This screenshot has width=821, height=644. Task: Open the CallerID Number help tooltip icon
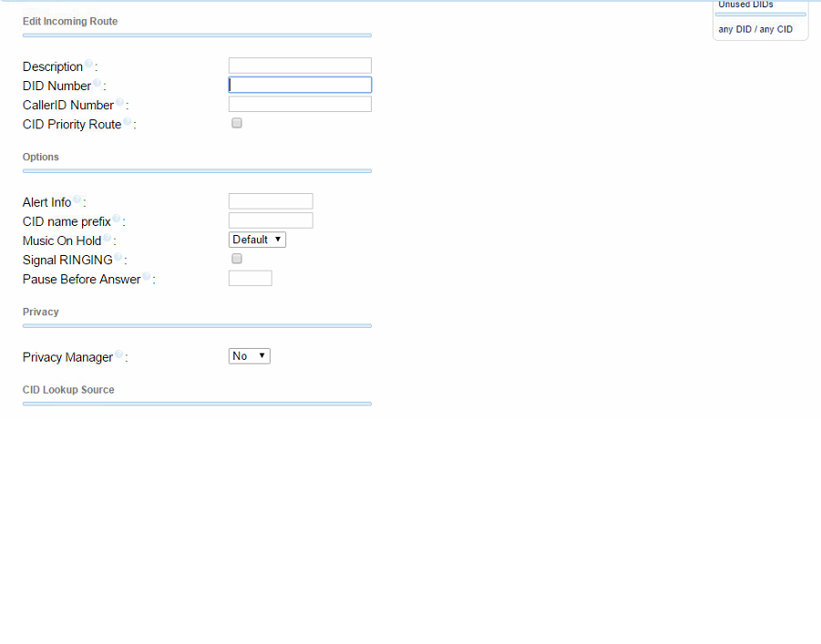(x=119, y=103)
